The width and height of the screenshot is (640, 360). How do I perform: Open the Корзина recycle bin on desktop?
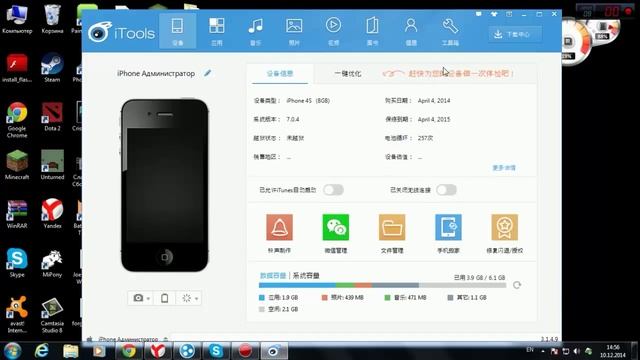[52, 19]
